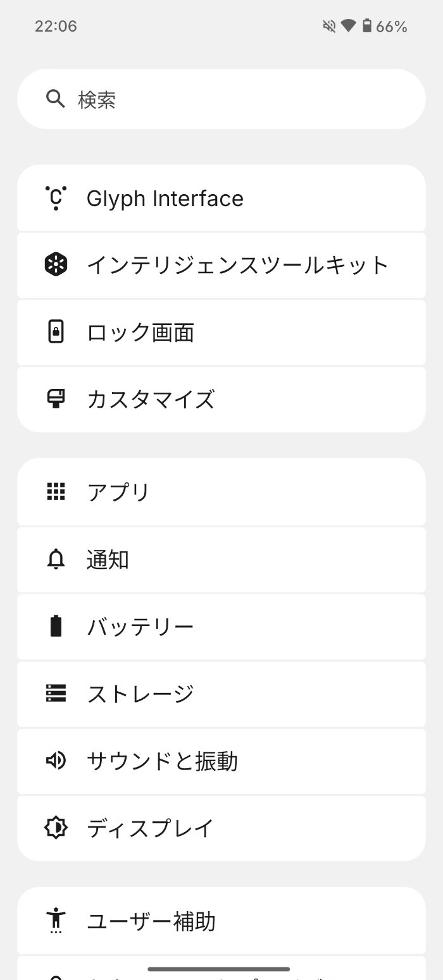The height and width of the screenshot is (980, 443).
Task: Click the ユーザー補助 accessibility icon
Action: 56,922
